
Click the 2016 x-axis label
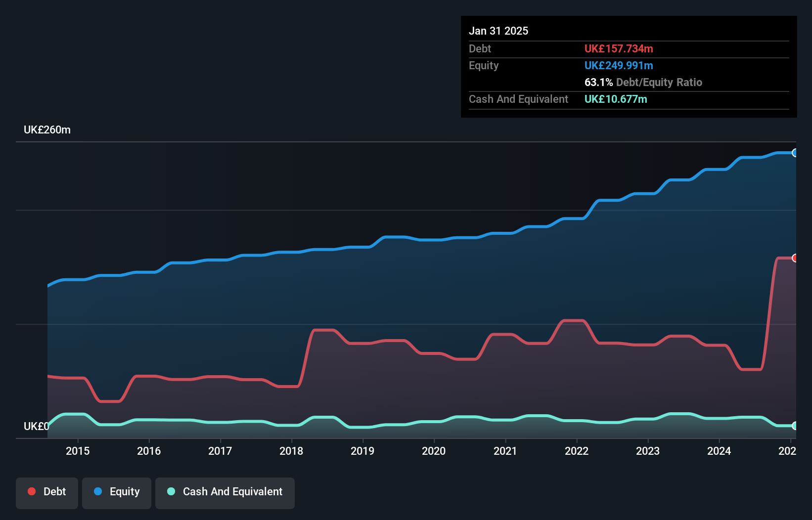coord(149,451)
